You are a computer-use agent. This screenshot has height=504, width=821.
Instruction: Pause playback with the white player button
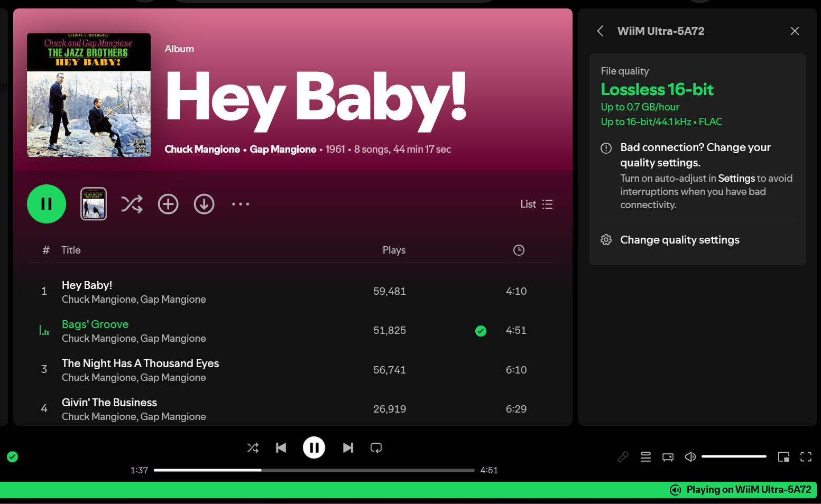tap(314, 448)
